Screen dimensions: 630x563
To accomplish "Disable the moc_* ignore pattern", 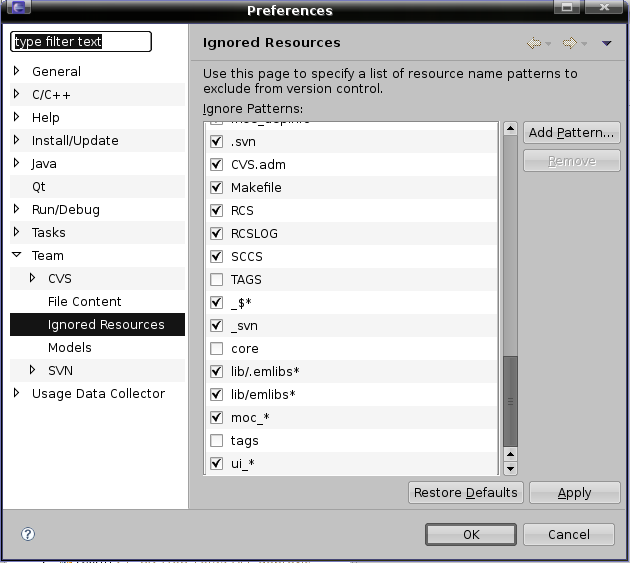I will [x=216, y=417].
